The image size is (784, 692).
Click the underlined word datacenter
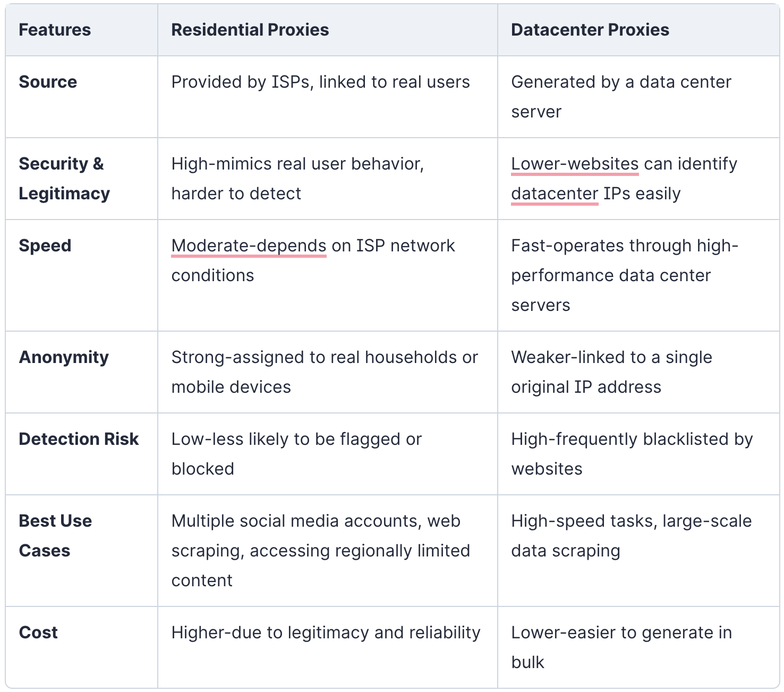pos(555,193)
